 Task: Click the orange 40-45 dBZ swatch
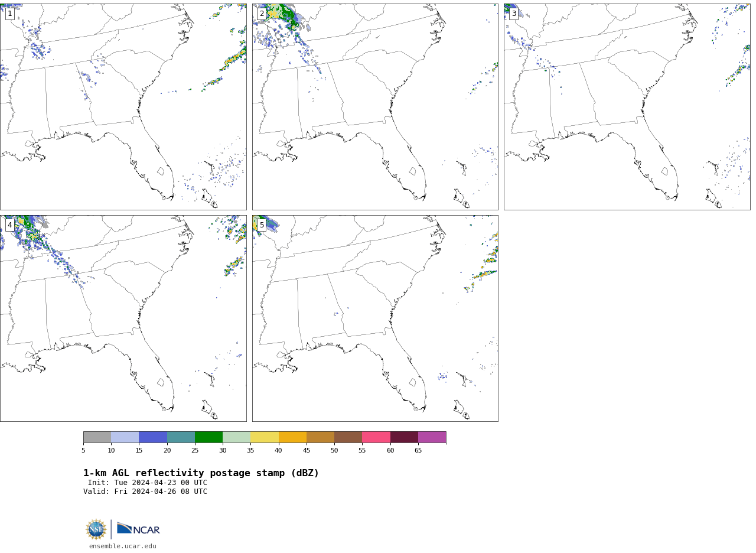[292, 437]
